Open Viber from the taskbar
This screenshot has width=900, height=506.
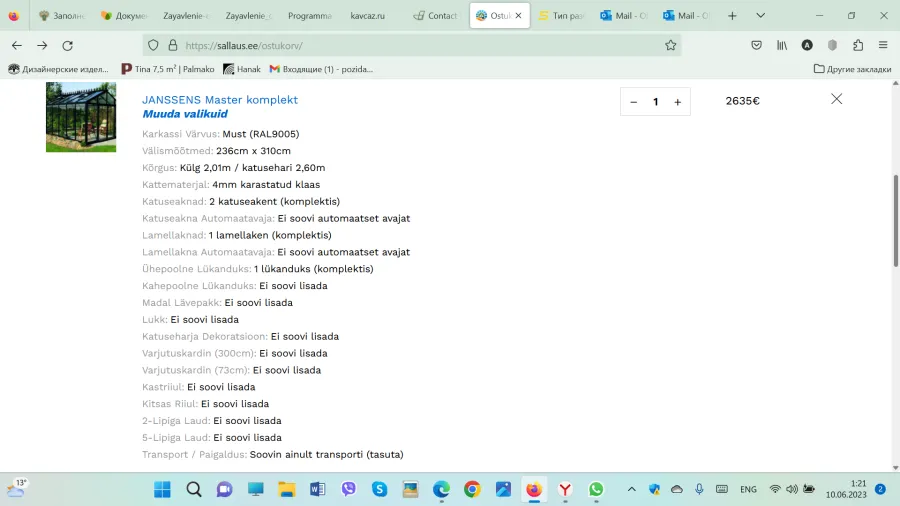(x=348, y=489)
